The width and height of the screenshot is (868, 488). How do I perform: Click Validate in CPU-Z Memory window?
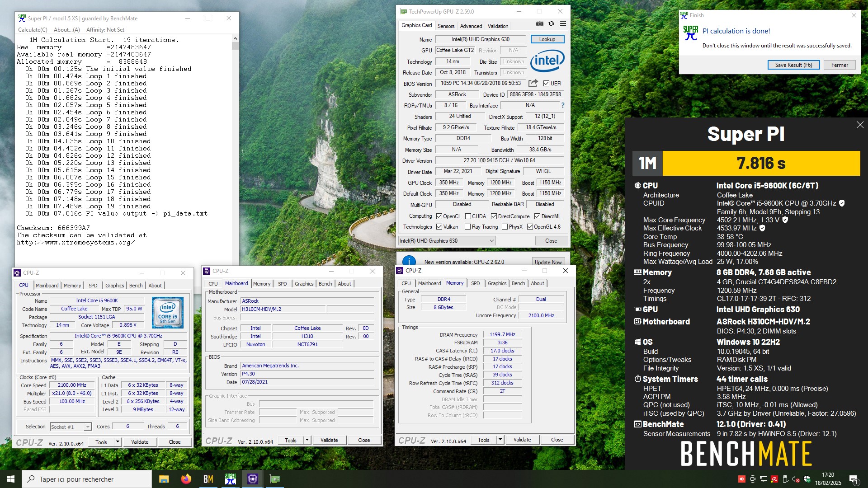click(x=522, y=440)
